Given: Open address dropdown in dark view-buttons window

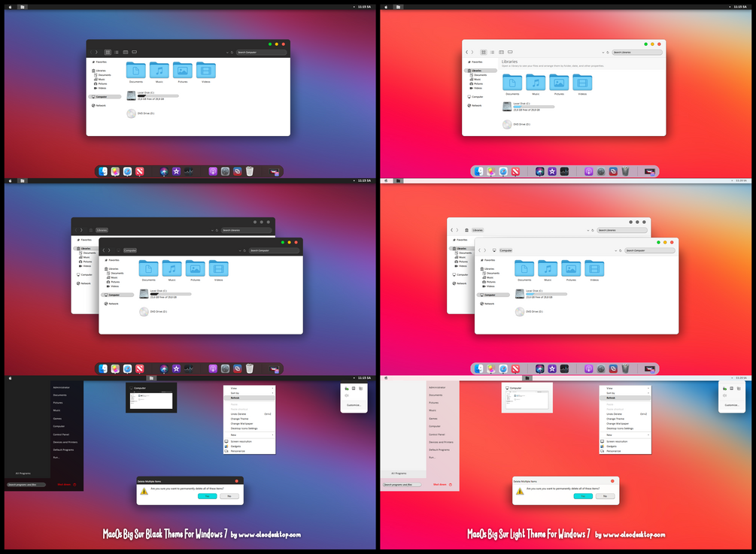Looking at the screenshot, I should 227,52.
